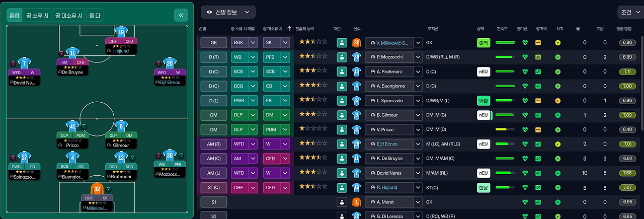This screenshot has height=219, width=644.
Task: Click yellow match sharpness icon for Spinazzola
Action: (538, 101)
